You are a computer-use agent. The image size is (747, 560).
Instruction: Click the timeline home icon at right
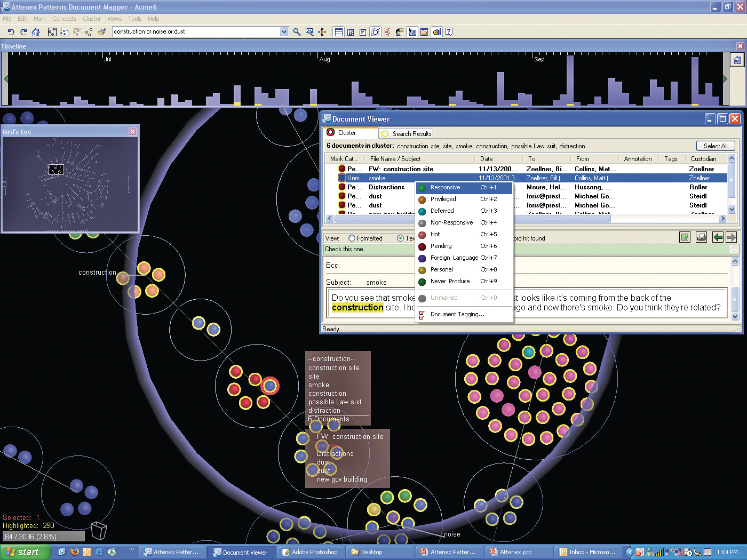(737, 60)
